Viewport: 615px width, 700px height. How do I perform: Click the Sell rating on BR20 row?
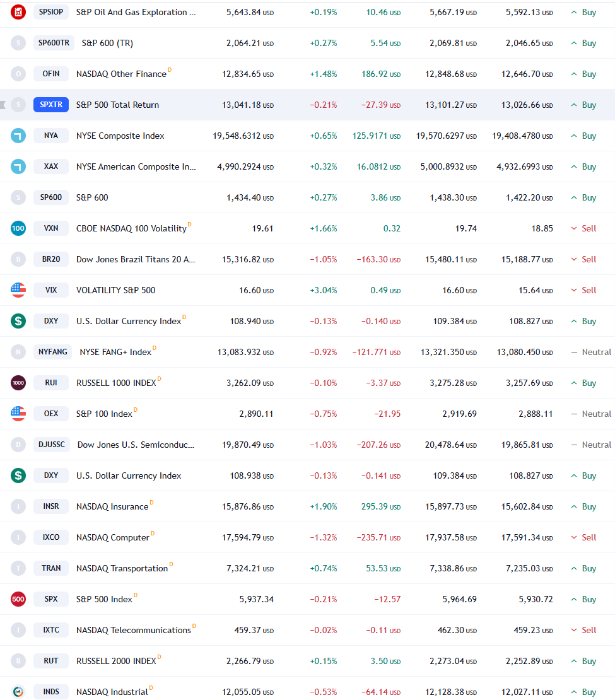583,259
